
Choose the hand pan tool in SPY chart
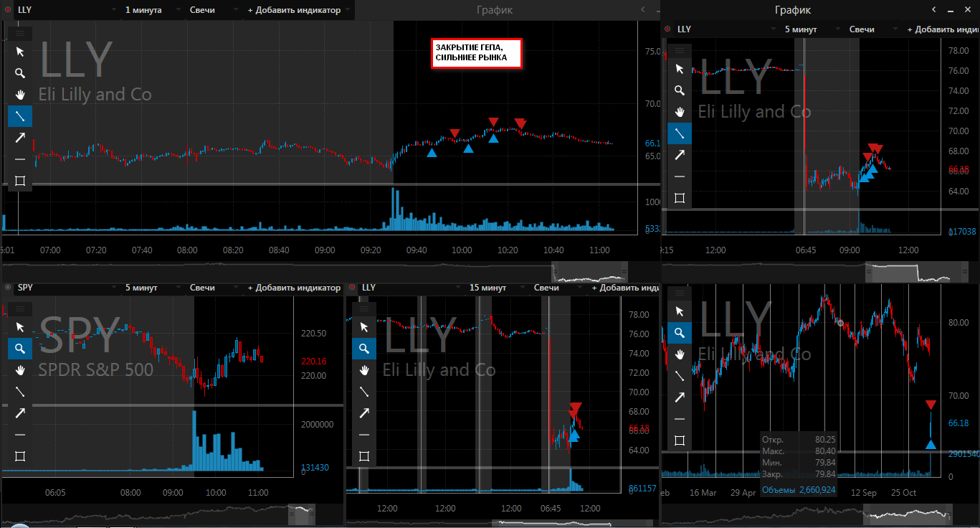pyautogui.click(x=20, y=370)
